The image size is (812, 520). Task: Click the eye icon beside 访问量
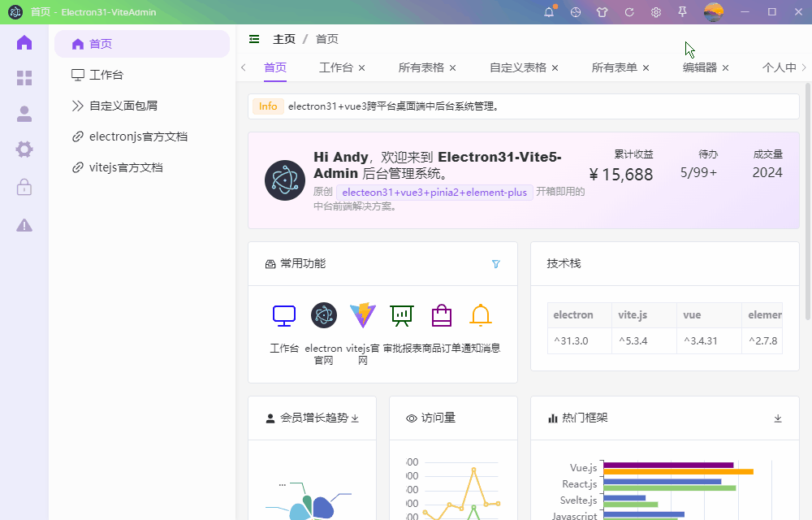pyautogui.click(x=411, y=418)
